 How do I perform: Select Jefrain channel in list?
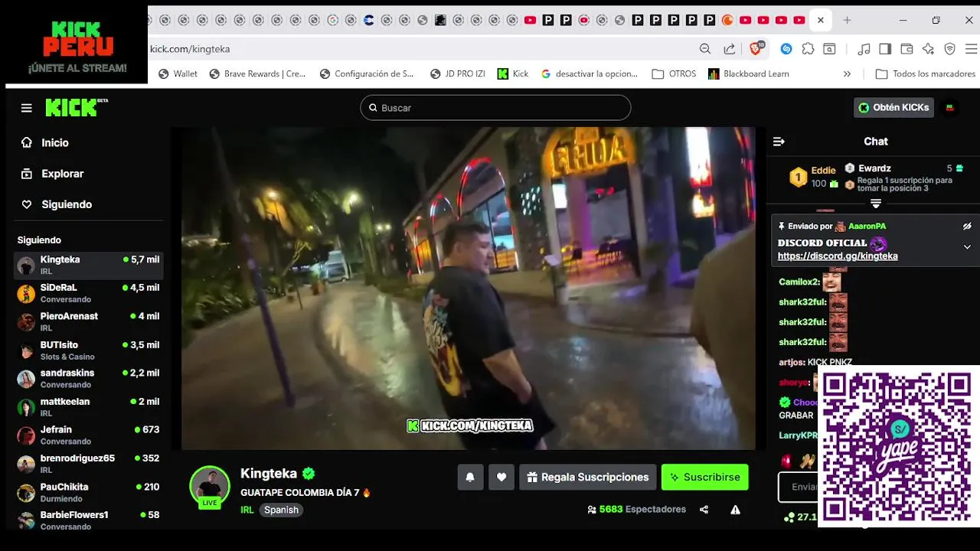[x=88, y=435]
